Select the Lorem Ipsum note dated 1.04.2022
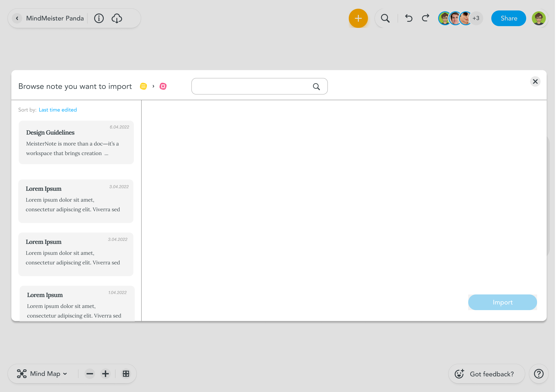The image size is (558, 392). (x=77, y=304)
